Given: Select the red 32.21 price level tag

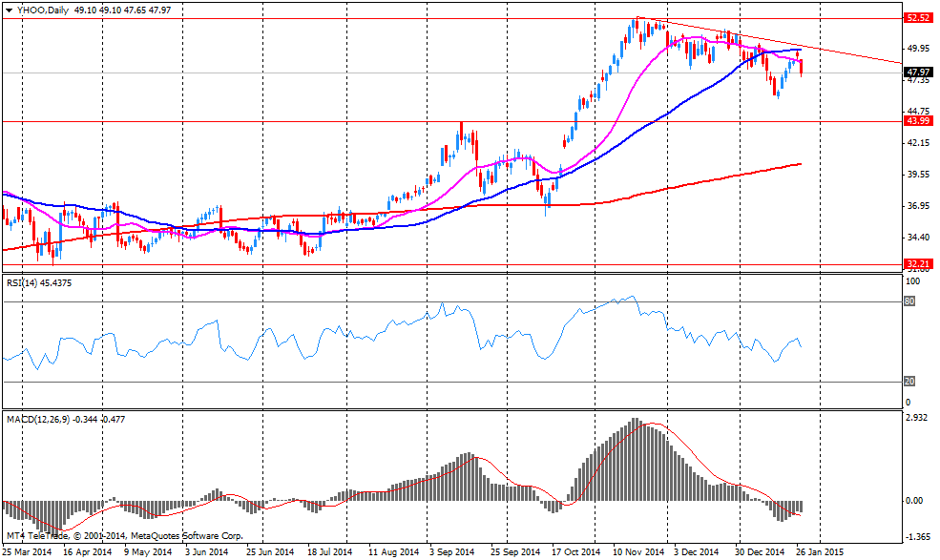Looking at the screenshot, I should click(x=918, y=264).
